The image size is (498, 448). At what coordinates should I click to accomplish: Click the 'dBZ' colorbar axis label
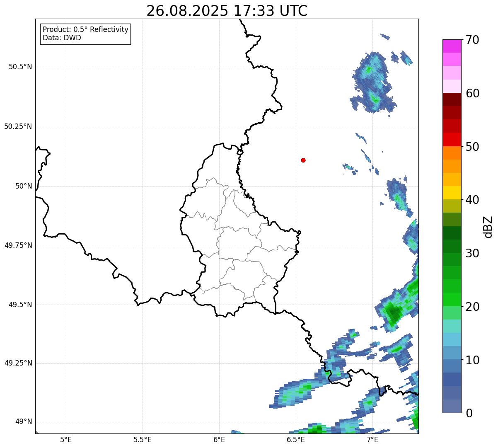(488, 227)
